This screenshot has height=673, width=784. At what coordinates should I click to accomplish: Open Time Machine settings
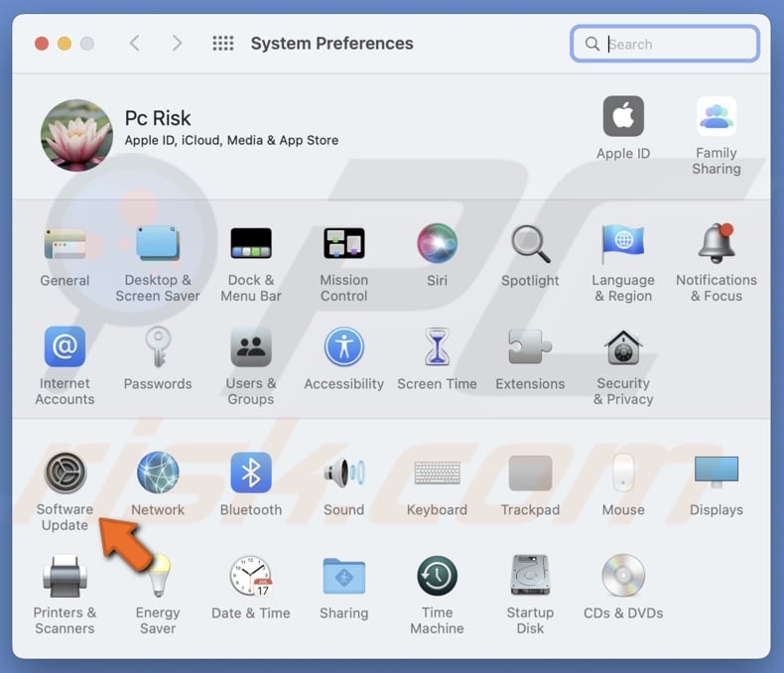437,576
